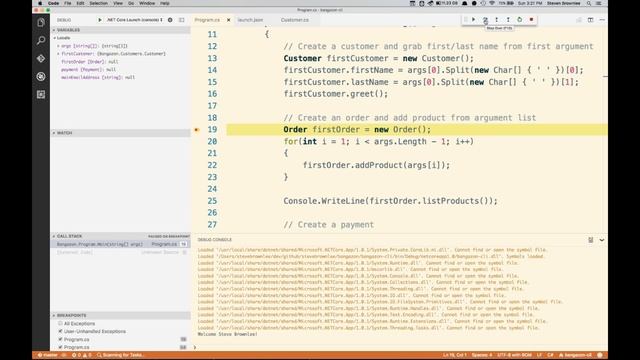
Task: Open launch.json via the gear icon
Action: pyautogui.click(x=170, y=20)
